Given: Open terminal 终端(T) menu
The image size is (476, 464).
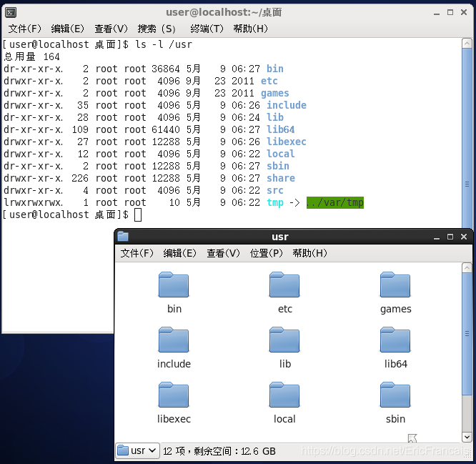Looking at the screenshot, I should pos(207,29).
